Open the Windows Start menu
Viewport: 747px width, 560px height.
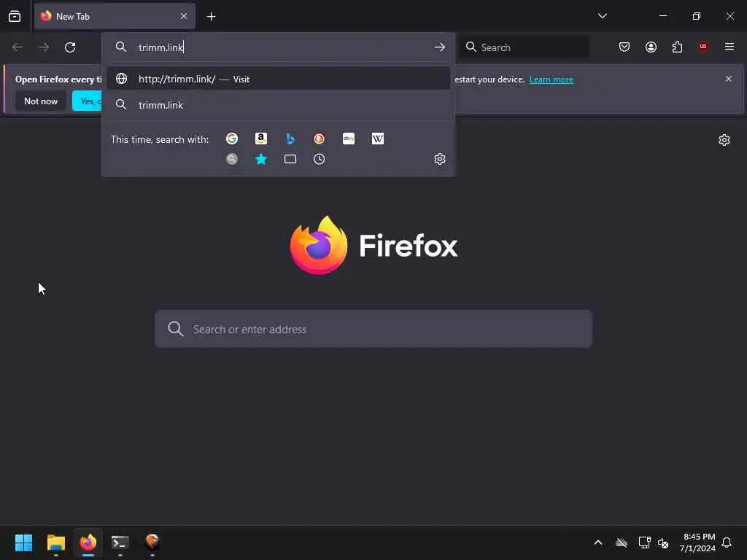[x=23, y=542]
